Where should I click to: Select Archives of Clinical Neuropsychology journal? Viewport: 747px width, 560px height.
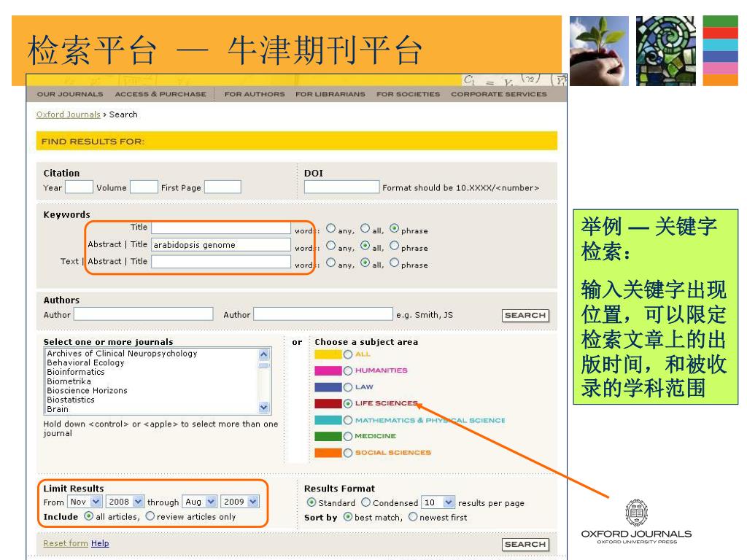tap(122, 354)
